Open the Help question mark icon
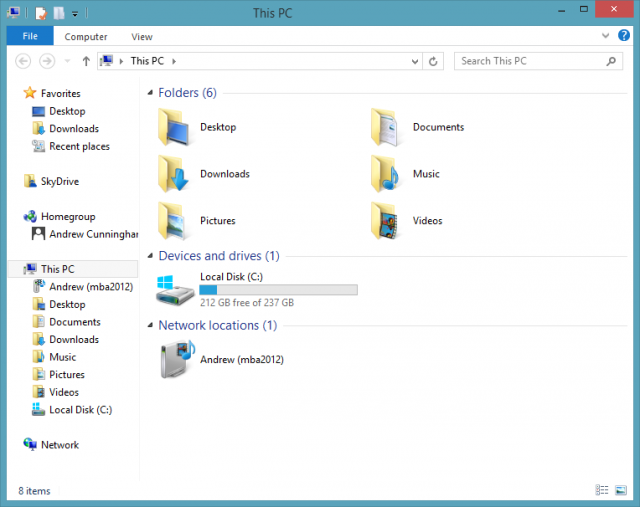Image resolution: width=640 pixels, height=507 pixels. [624, 36]
